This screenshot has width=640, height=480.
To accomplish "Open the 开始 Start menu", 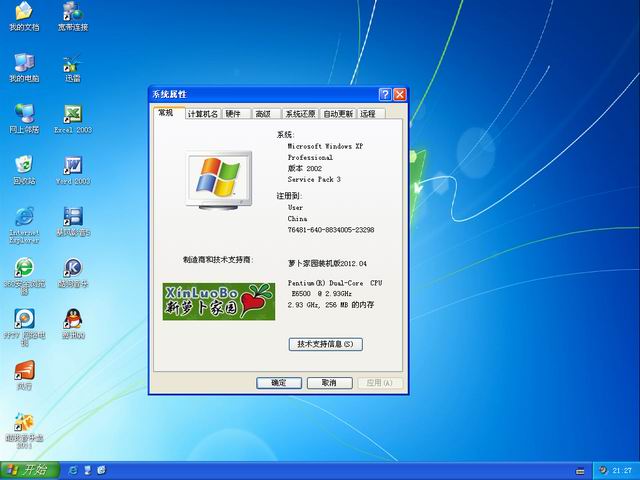I will pyautogui.click(x=30, y=470).
